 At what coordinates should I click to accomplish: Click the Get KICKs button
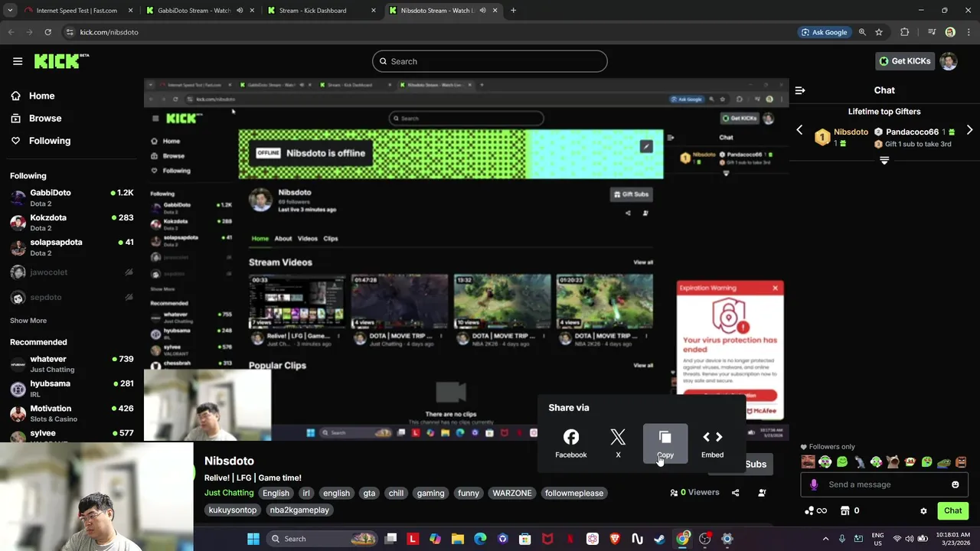pos(904,61)
